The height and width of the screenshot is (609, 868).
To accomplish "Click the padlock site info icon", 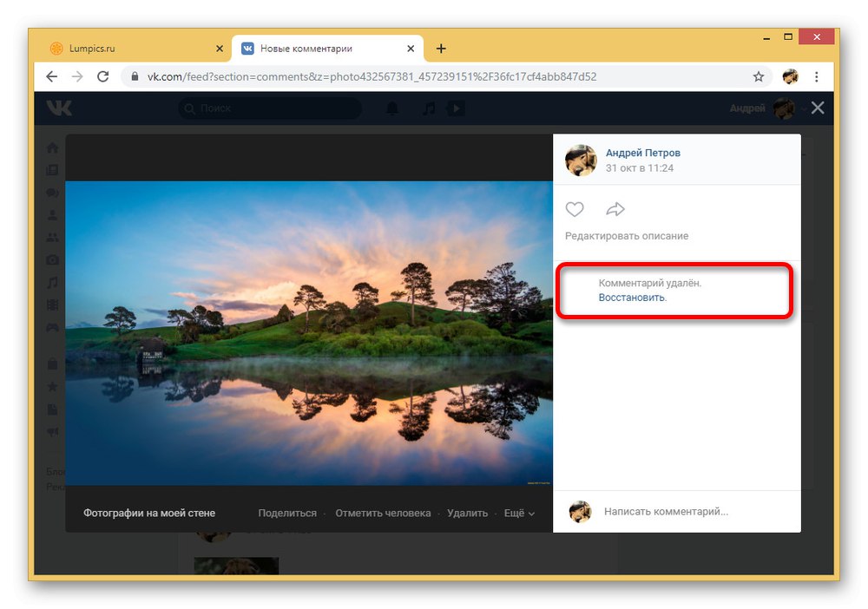I will pyautogui.click(x=135, y=76).
